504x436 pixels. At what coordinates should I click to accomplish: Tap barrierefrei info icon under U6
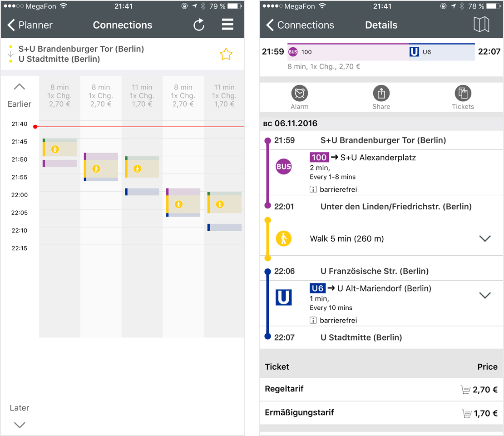[313, 320]
